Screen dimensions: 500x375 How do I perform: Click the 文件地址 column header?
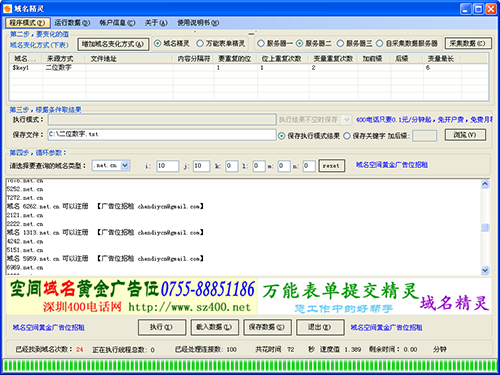coord(130,59)
